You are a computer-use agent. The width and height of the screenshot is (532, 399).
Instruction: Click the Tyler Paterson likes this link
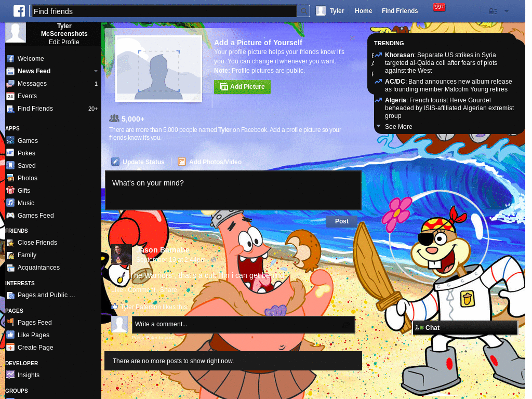point(154,307)
